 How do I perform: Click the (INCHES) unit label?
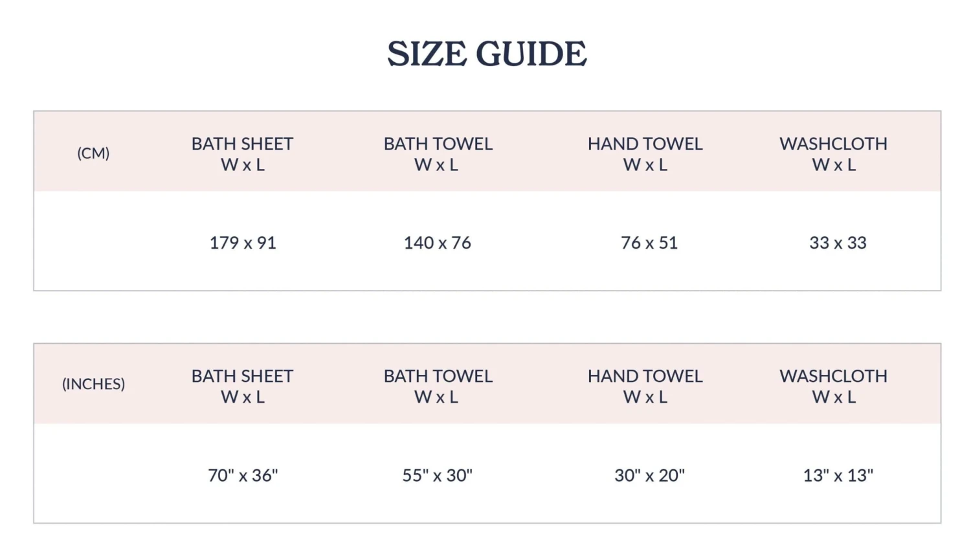pos(93,384)
